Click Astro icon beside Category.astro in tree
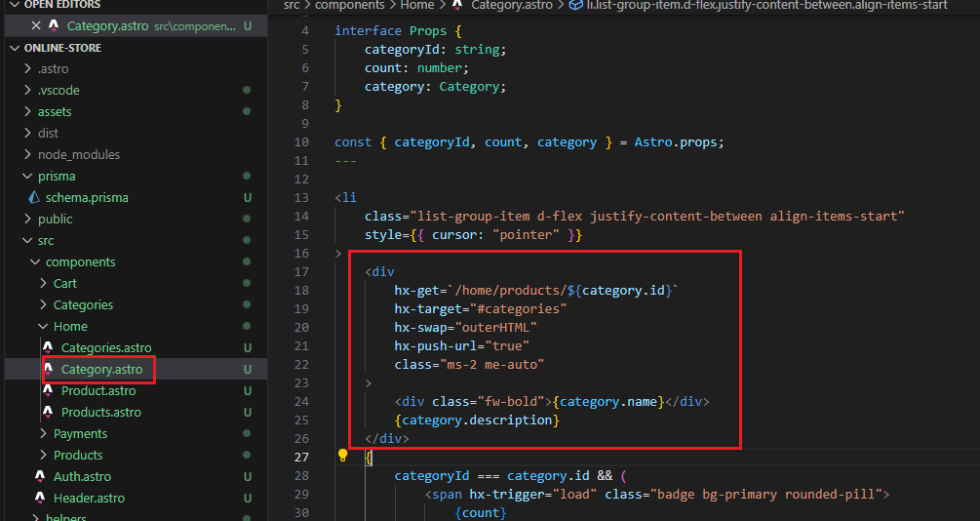This screenshot has width=980, height=521. pyautogui.click(x=48, y=369)
